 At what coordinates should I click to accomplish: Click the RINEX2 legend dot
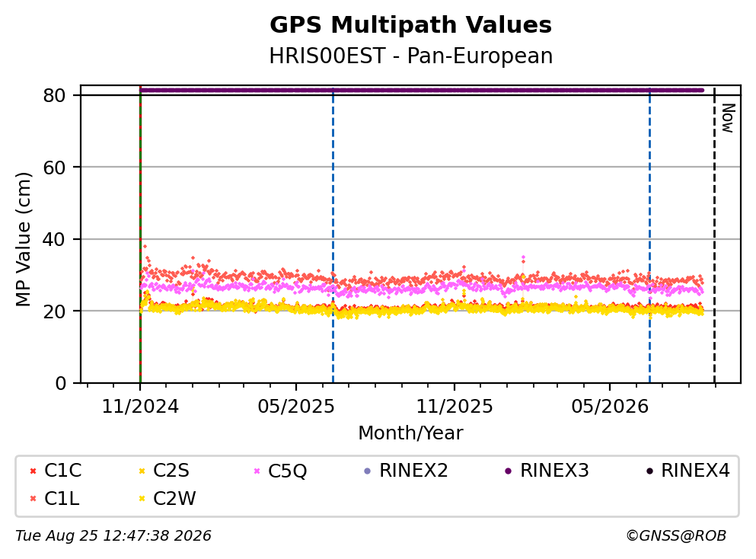point(368,471)
